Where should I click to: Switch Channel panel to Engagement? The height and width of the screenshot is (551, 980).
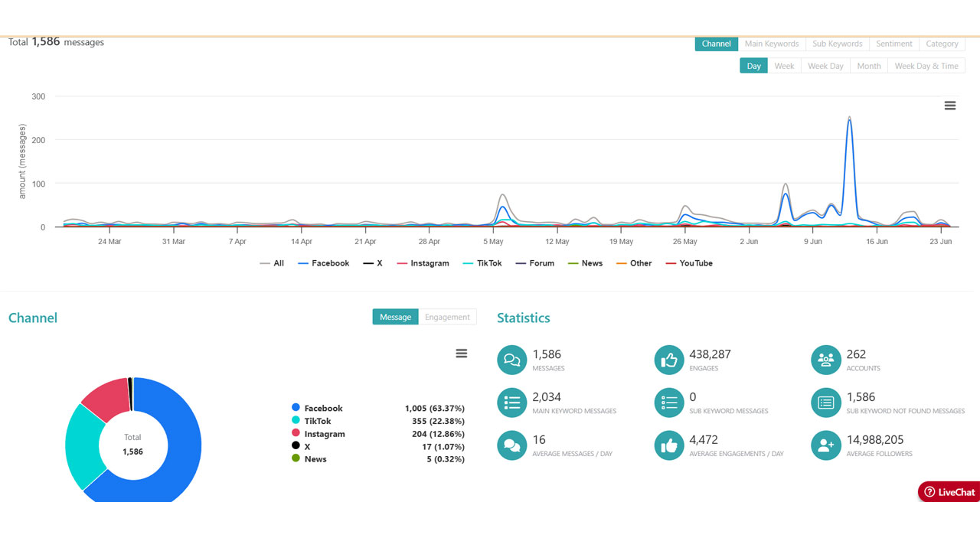pos(447,317)
